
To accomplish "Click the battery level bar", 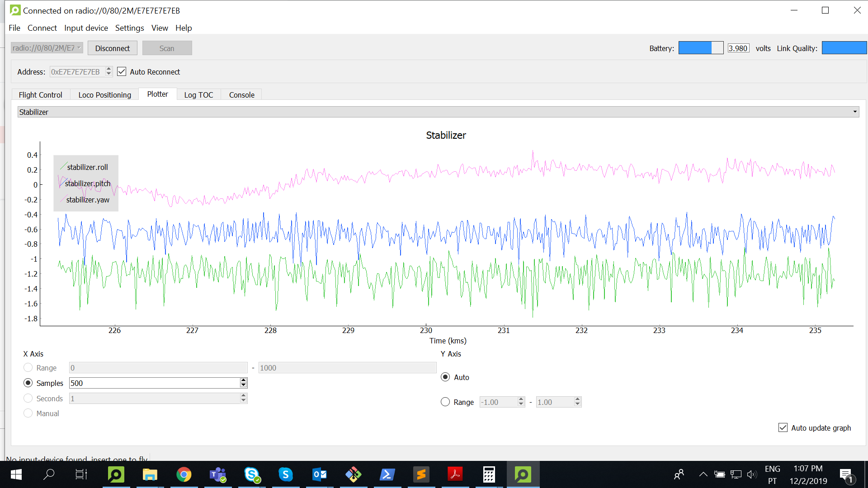I will point(701,48).
